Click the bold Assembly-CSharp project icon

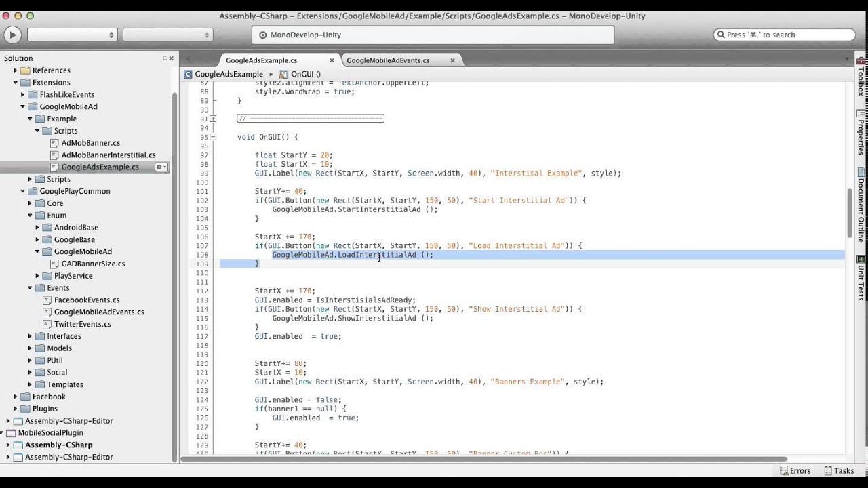click(18, 445)
